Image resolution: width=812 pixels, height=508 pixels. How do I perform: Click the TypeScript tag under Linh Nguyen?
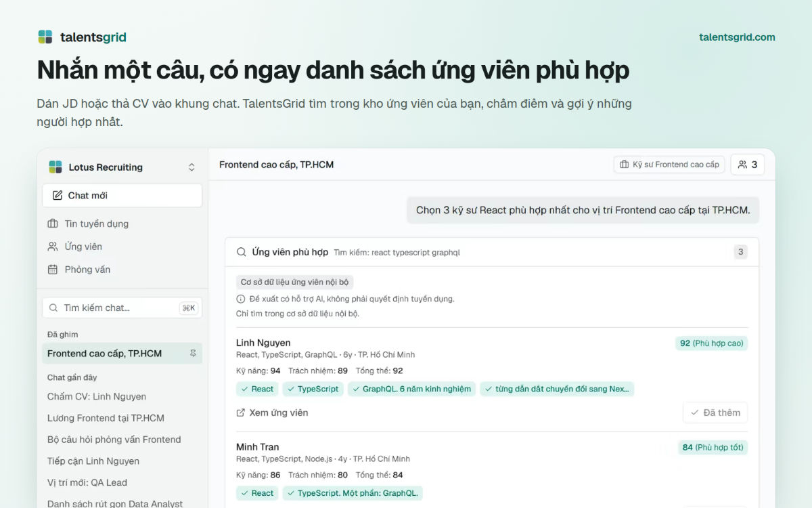tap(313, 389)
